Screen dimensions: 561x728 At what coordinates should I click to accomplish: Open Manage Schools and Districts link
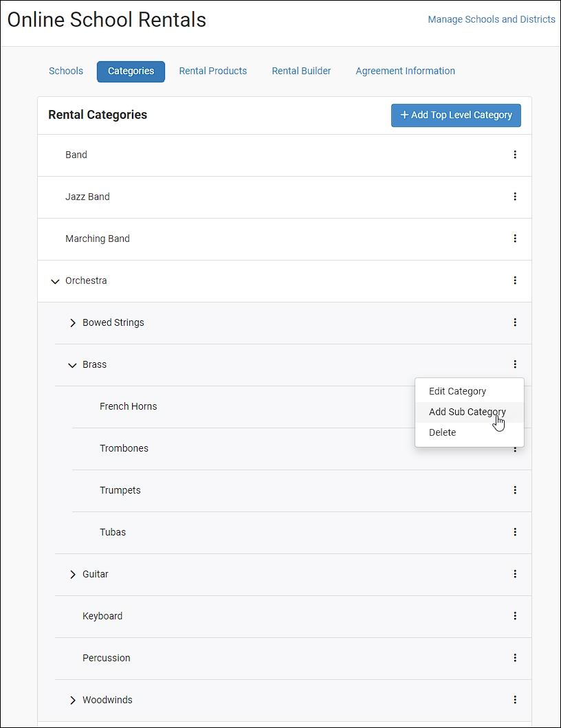492,19
